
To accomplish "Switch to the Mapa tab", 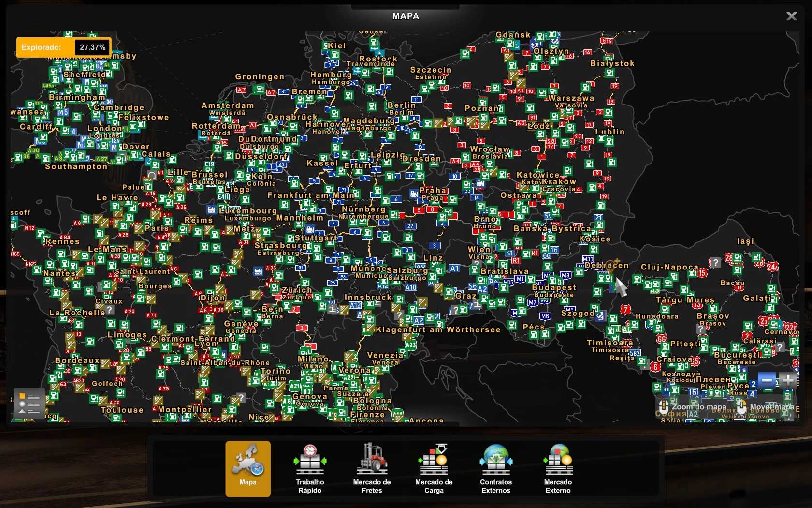I will 248,468.
